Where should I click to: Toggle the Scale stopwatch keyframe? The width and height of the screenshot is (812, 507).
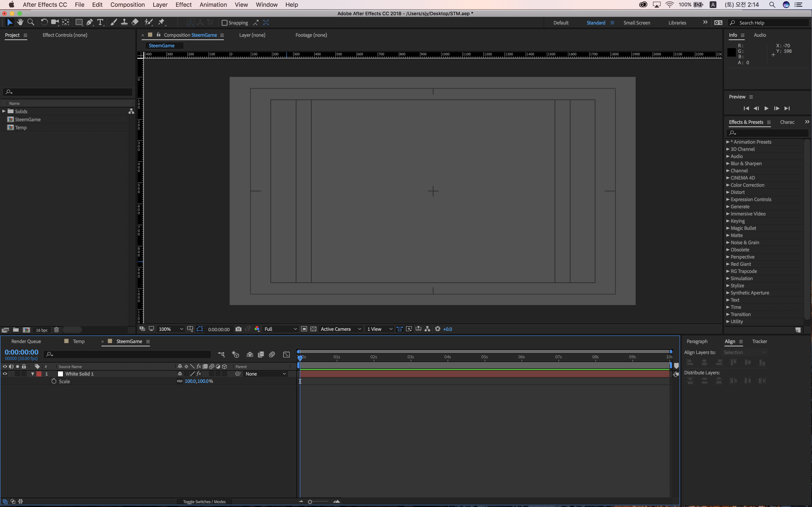54,381
